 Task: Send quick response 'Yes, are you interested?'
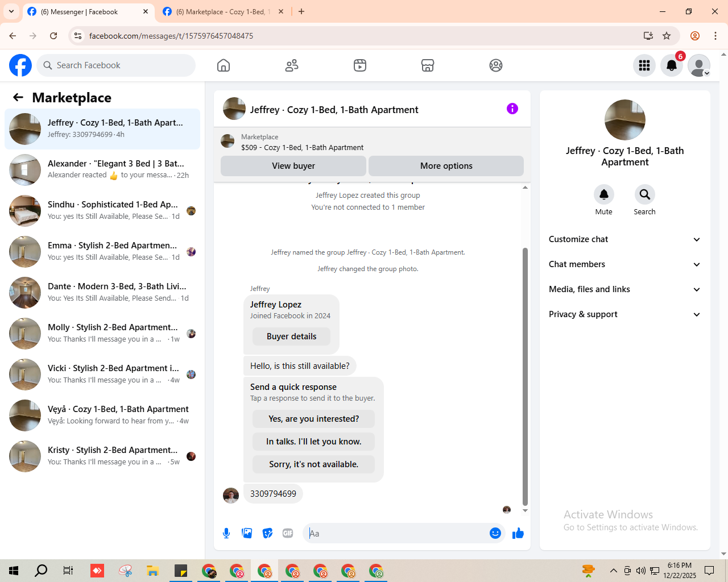314,419
